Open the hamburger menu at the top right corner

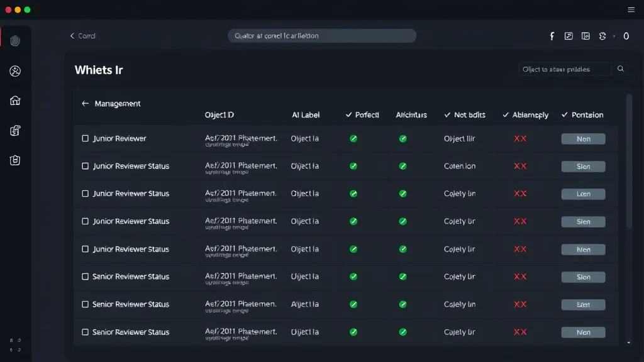pyautogui.click(x=631, y=9)
